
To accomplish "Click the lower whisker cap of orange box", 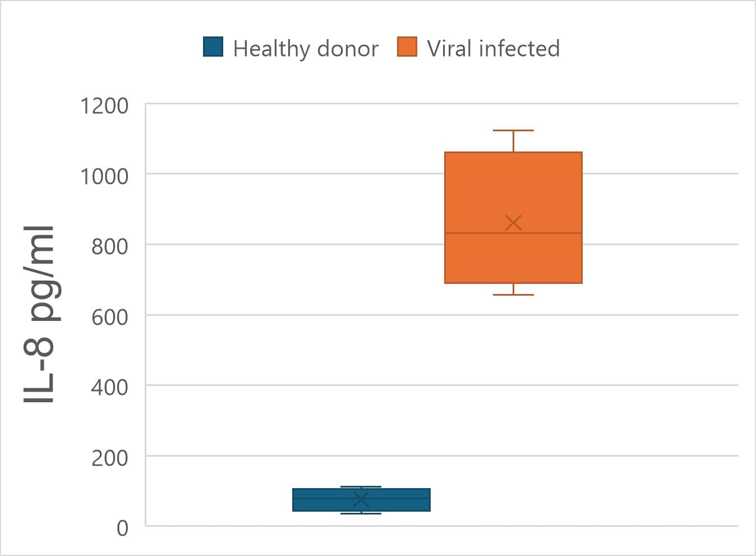I will coord(513,295).
